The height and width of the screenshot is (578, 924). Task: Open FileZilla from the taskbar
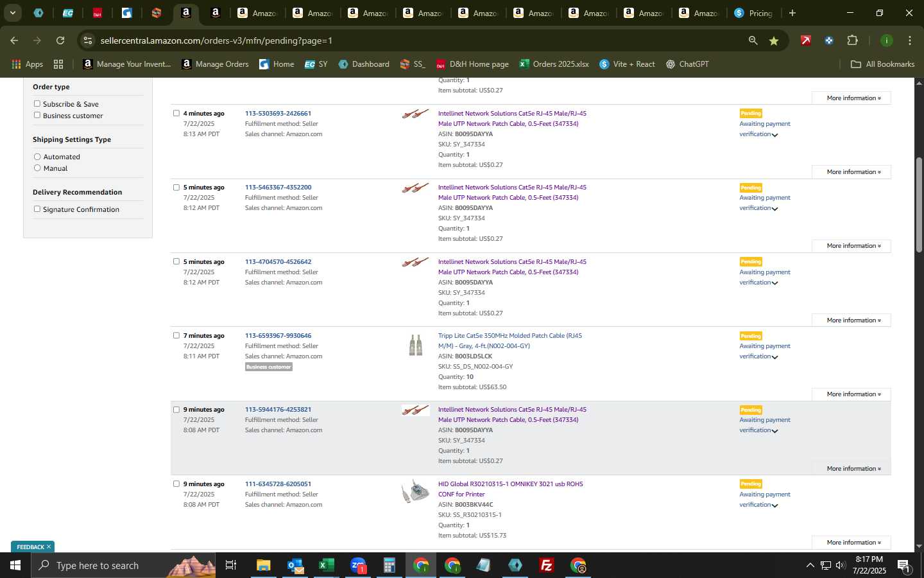[547, 565]
